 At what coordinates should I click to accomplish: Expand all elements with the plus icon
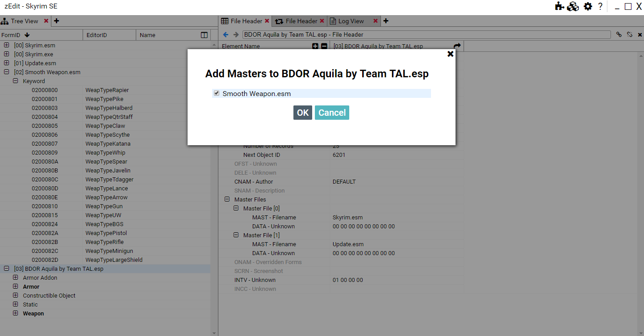[315, 46]
